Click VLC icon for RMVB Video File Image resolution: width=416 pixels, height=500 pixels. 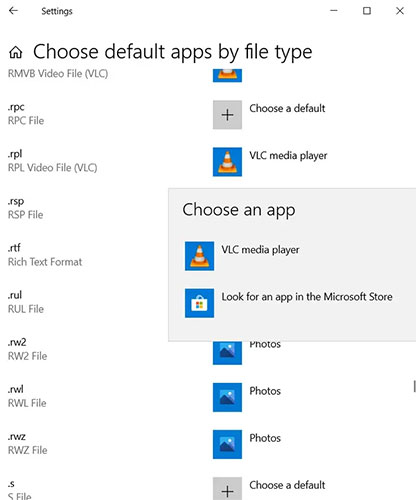click(x=227, y=75)
